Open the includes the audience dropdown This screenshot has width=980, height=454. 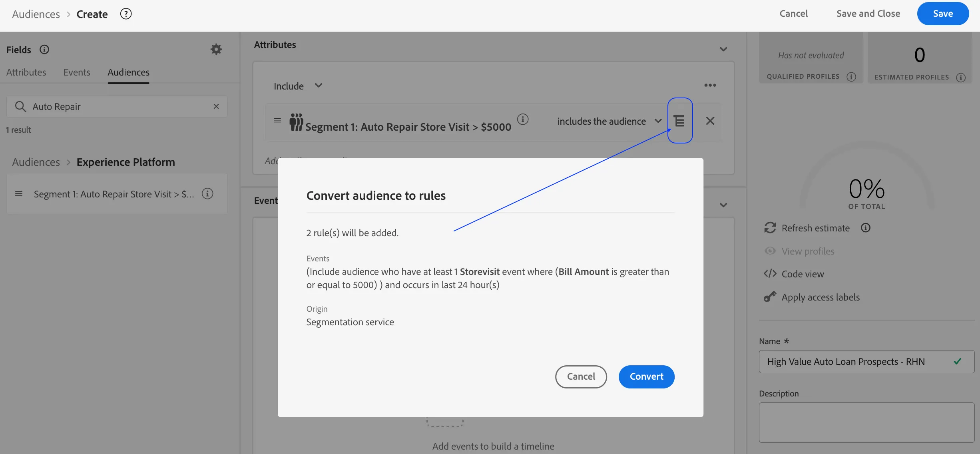(610, 121)
